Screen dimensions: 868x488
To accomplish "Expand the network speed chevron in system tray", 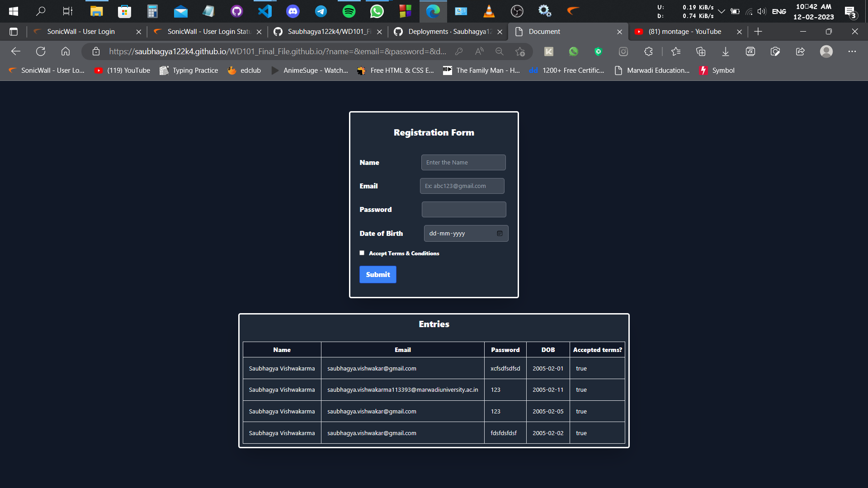I will tap(722, 11).
